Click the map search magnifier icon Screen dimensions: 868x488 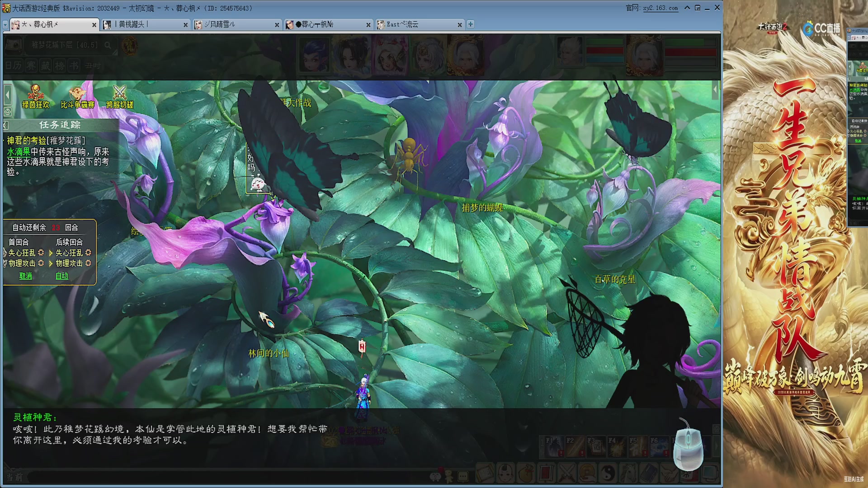pyautogui.click(x=108, y=45)
